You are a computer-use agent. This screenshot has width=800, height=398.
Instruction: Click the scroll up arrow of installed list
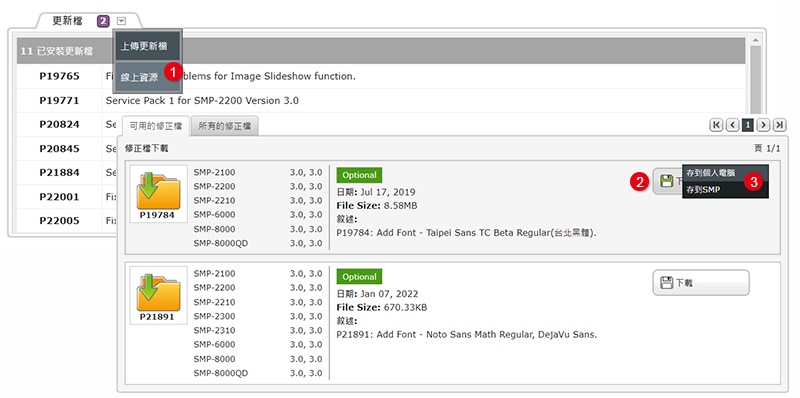tap(755, 40)
